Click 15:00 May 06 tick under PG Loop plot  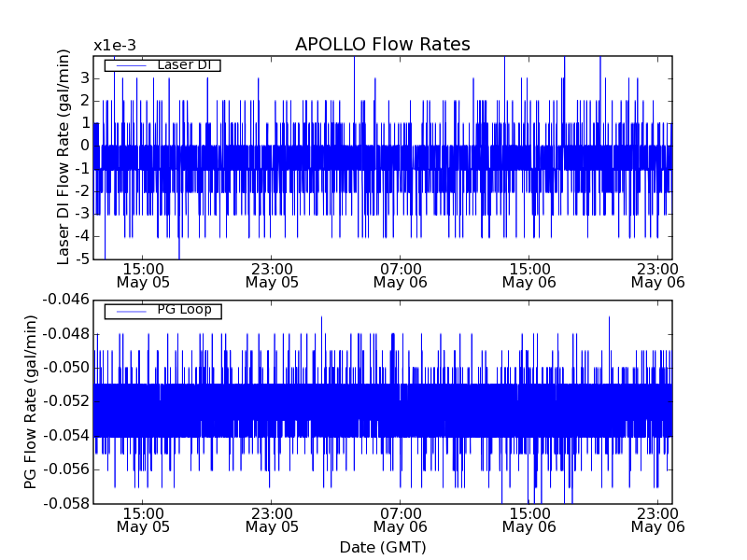click(529, 519)
